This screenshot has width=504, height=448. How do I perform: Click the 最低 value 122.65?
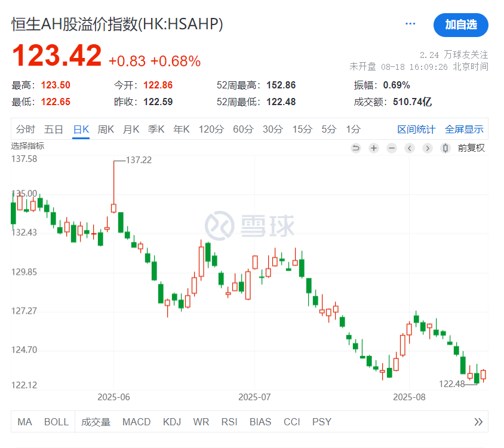56,102
